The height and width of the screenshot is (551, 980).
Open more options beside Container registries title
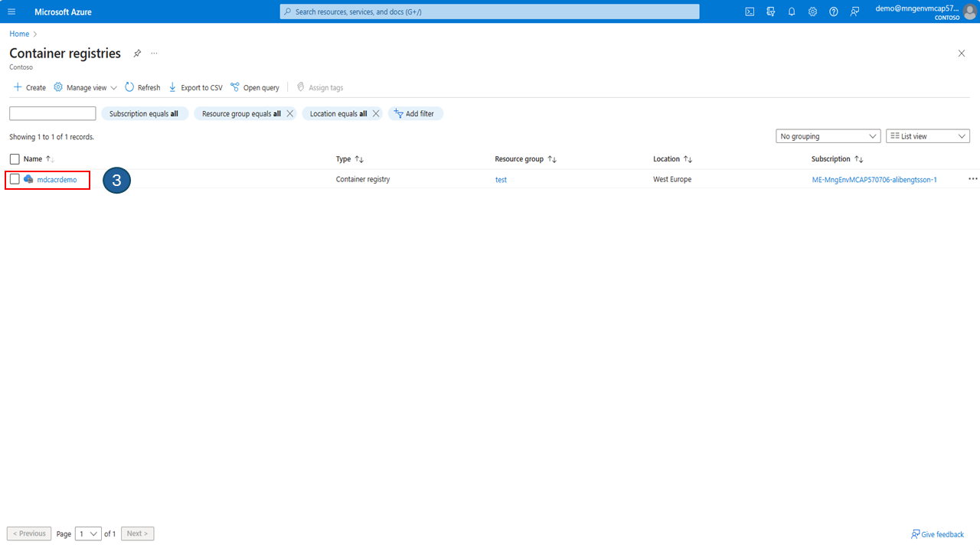click(154, 54)
